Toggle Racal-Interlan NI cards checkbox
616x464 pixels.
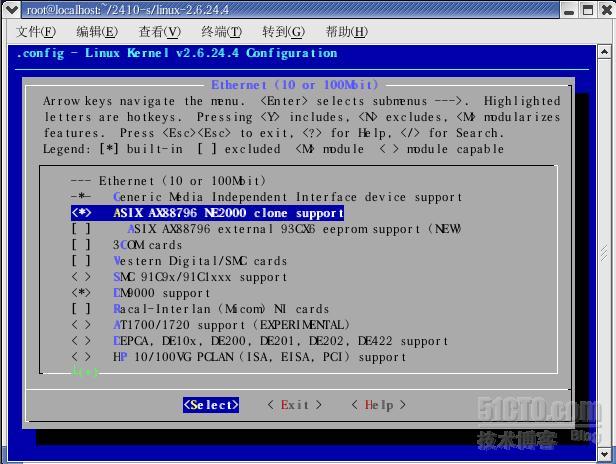coord(81,309)
